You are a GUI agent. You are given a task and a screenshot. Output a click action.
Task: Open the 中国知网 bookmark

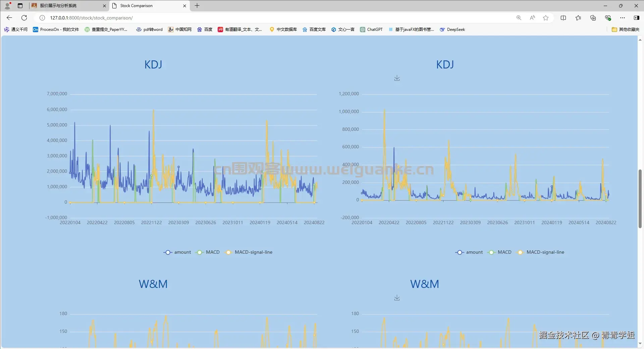coord(180,30)
